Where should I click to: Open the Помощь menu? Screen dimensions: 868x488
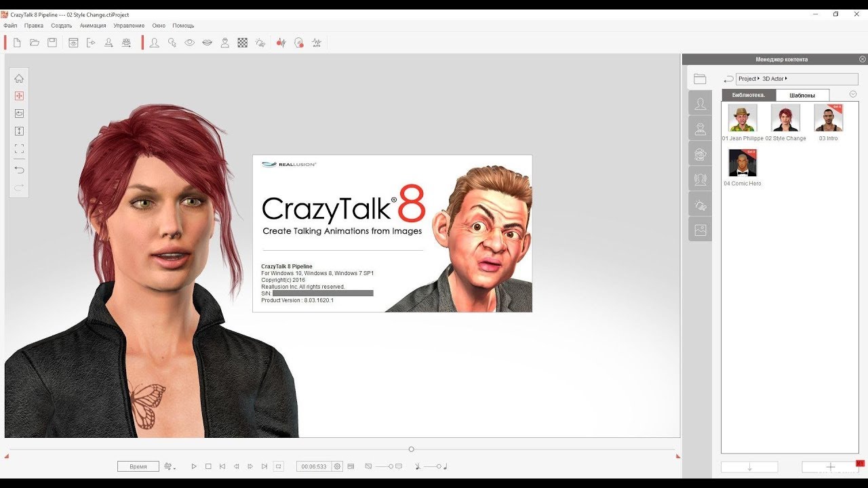click(x=183, y=26)
